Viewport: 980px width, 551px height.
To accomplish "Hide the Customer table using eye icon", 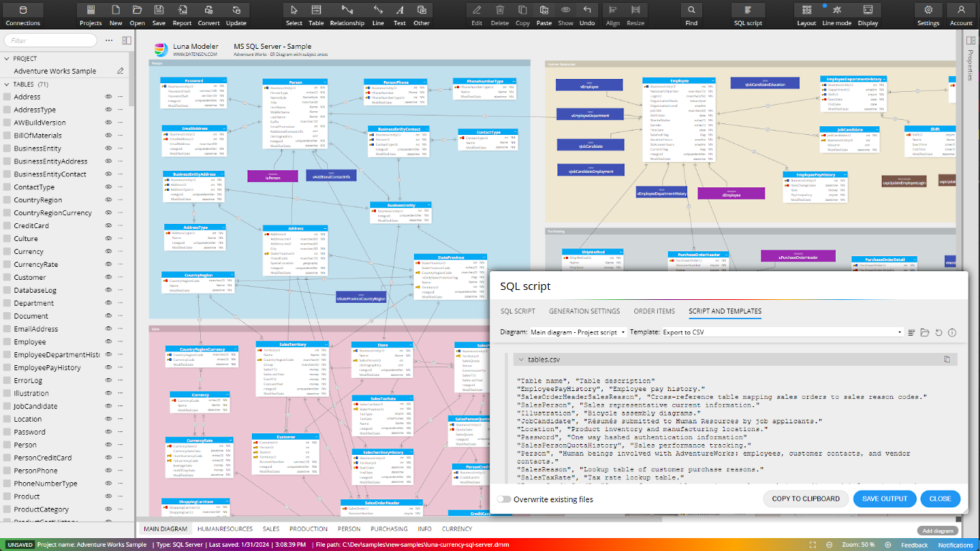I will point(109,278).
